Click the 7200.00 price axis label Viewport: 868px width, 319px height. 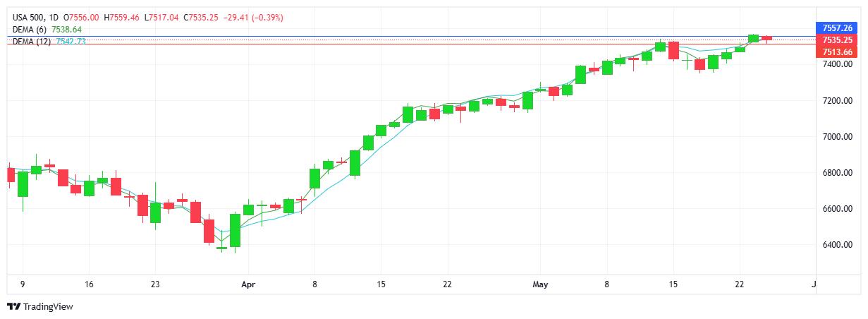(x=837, y=101)
